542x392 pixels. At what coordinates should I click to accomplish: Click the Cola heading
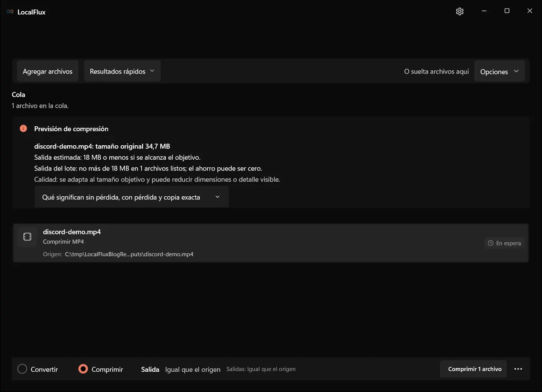19,95
